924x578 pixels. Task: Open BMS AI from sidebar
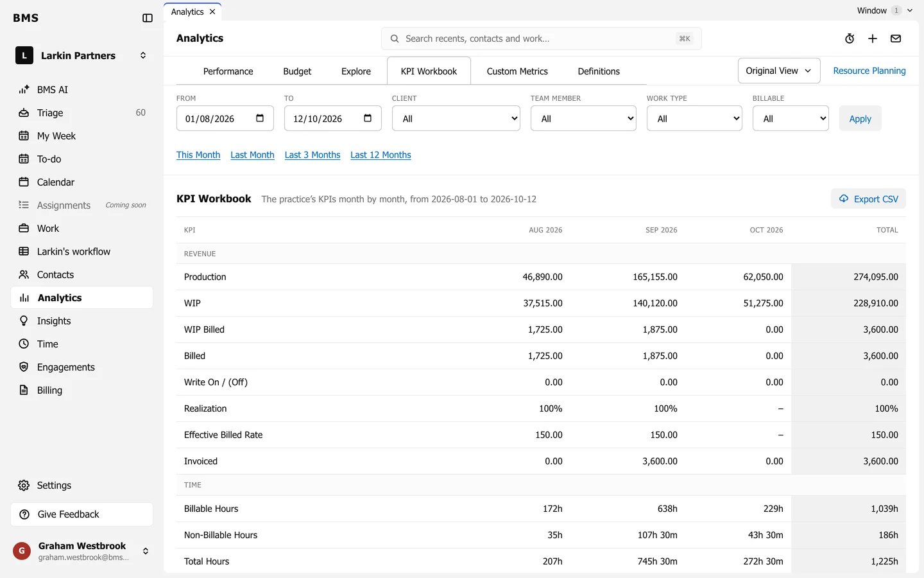(x=82, y=90)
